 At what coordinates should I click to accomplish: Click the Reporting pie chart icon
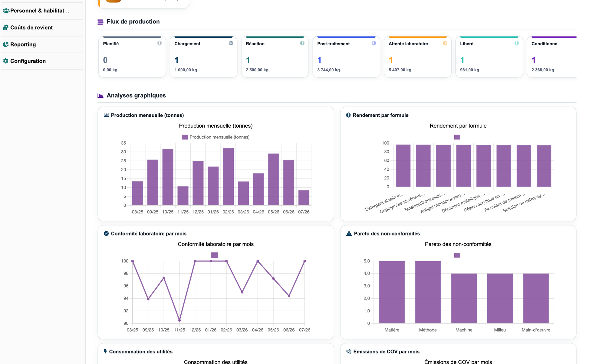tap(6, 44)
